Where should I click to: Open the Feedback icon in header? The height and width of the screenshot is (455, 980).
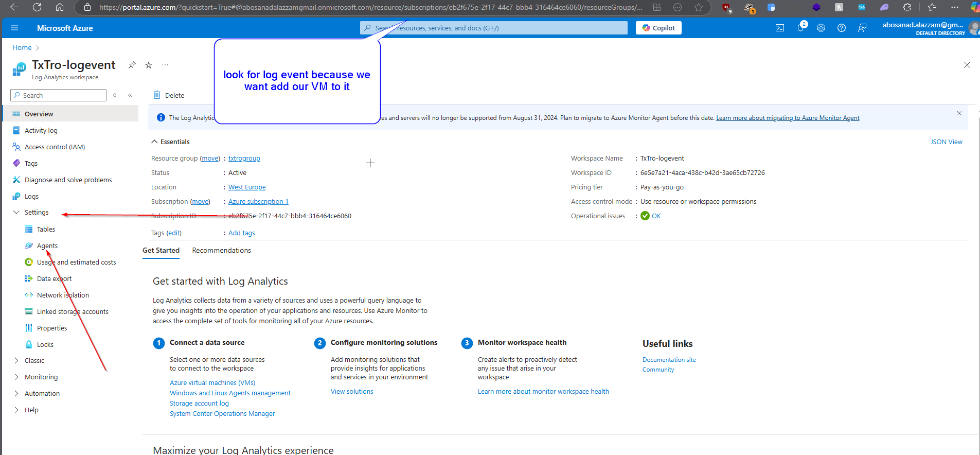point(862,28)
